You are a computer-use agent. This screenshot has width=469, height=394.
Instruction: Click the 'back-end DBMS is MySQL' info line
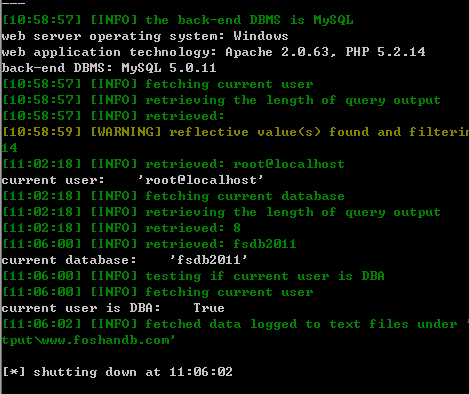point(177,20)
